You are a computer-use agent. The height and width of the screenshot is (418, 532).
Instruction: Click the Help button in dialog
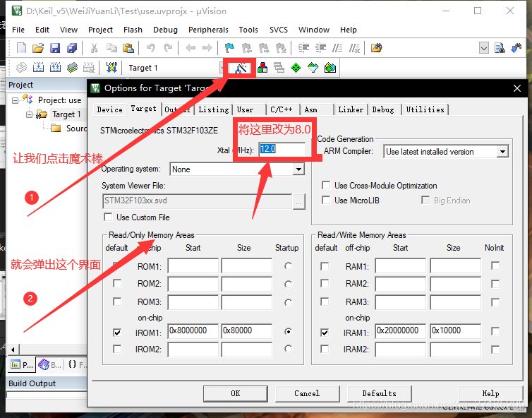490,393
